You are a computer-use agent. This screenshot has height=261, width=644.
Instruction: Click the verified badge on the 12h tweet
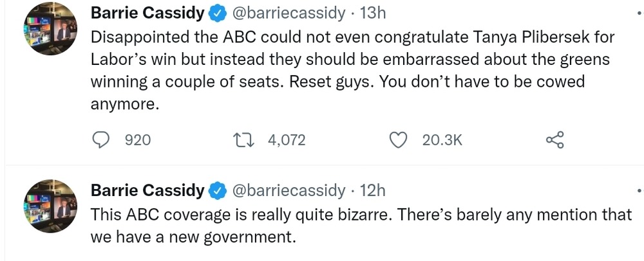218,191
